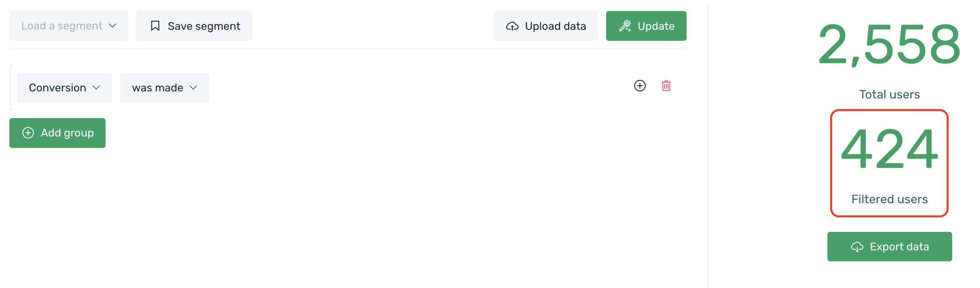Click the bookmark icon in Save segment

(x=155, y=26)
